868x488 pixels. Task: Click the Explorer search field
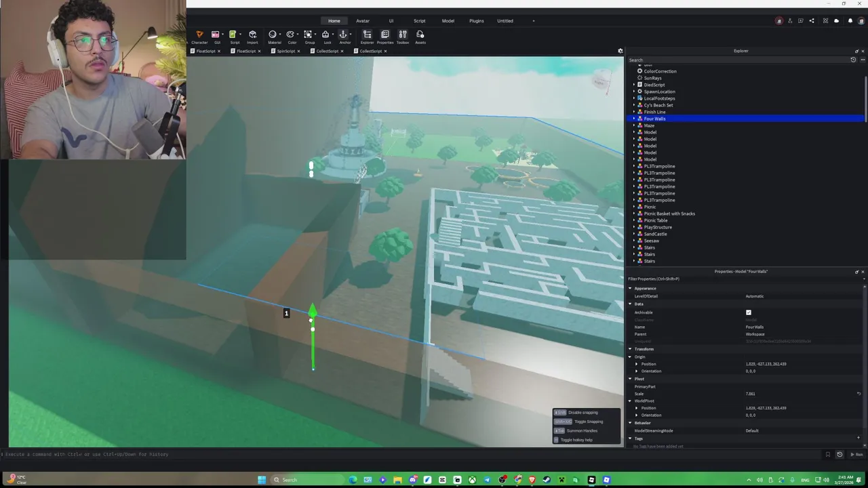738,60
